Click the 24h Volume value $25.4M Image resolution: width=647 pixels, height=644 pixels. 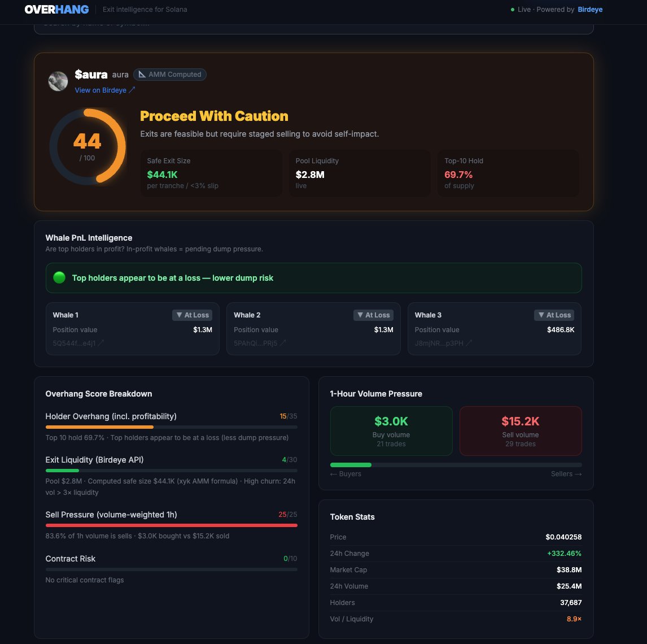point(570,586)
